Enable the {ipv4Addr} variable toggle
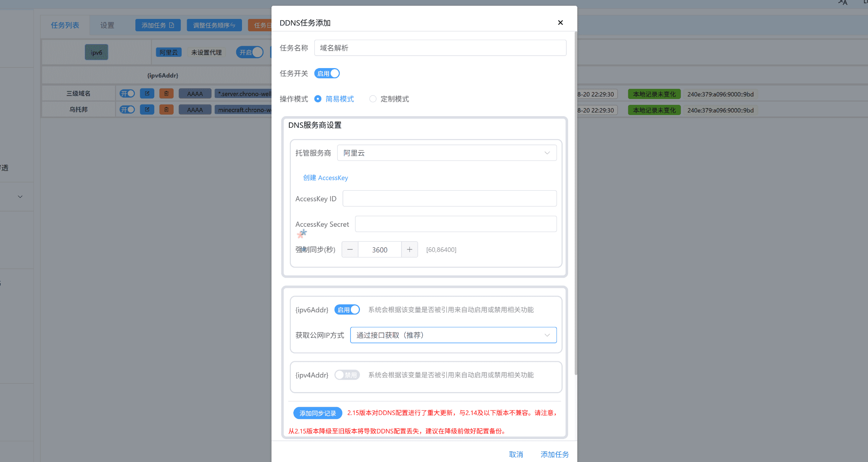This screenshot has height=462, width=868. [347, 375]
